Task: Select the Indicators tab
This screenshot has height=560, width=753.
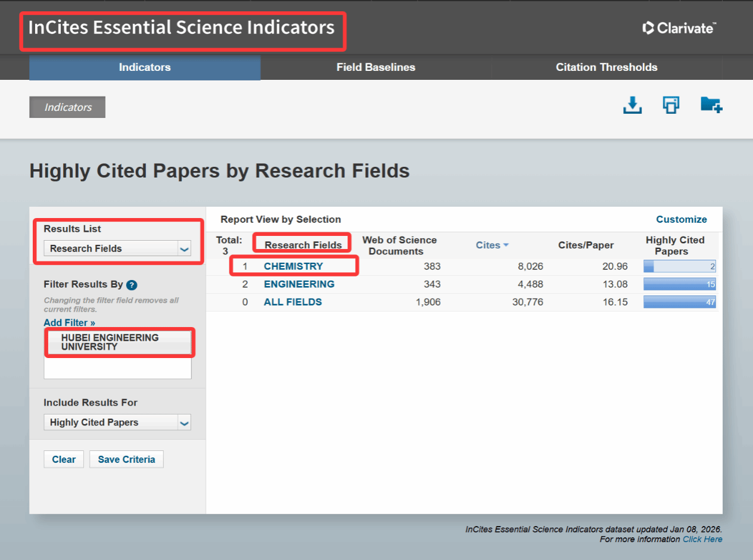Action: click(145, 67)
